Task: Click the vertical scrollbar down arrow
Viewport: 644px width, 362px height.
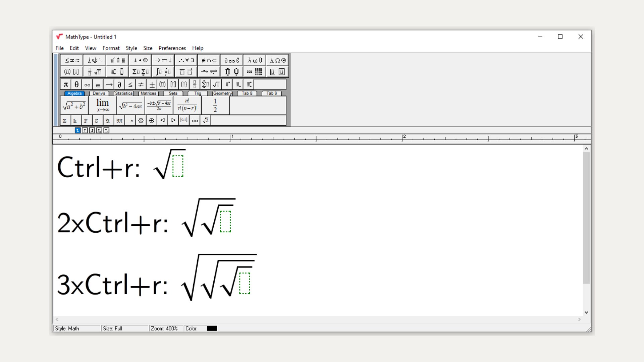Action: [x=586, y=312]
